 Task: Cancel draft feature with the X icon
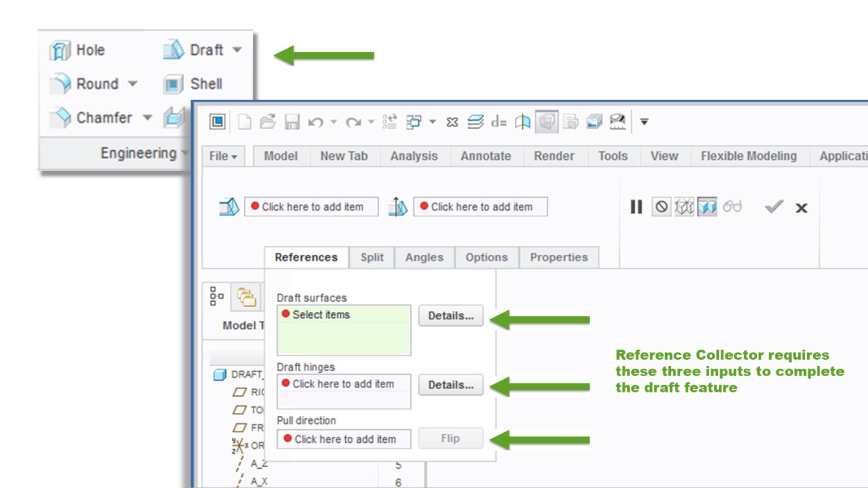click(x=801, y=208)
